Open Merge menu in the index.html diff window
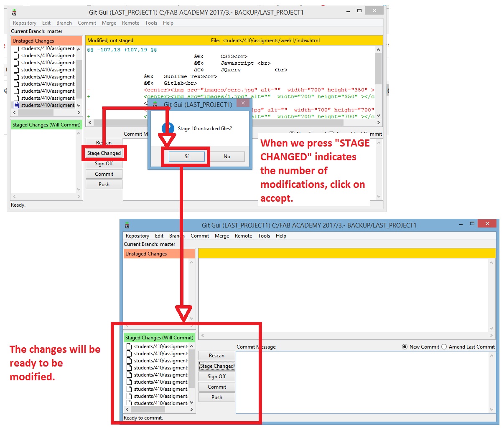This screenshot has height=440, width=504. (x=109, y=23)
